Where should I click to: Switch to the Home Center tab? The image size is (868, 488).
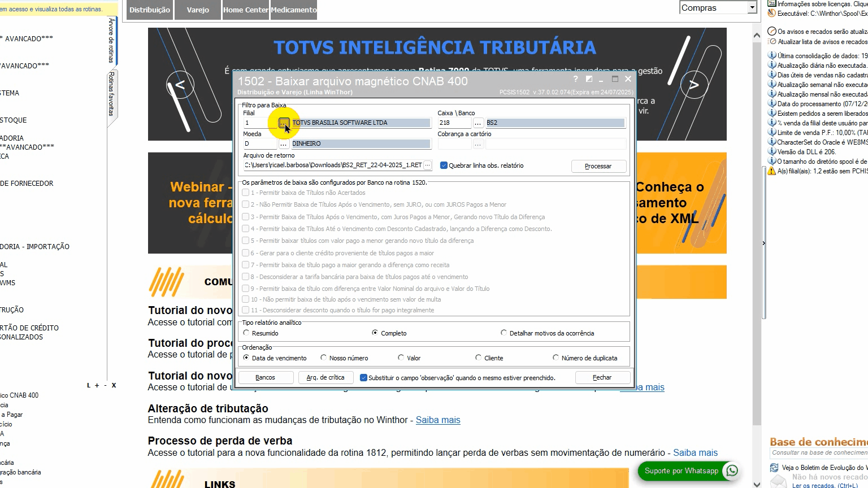[246, 10]
